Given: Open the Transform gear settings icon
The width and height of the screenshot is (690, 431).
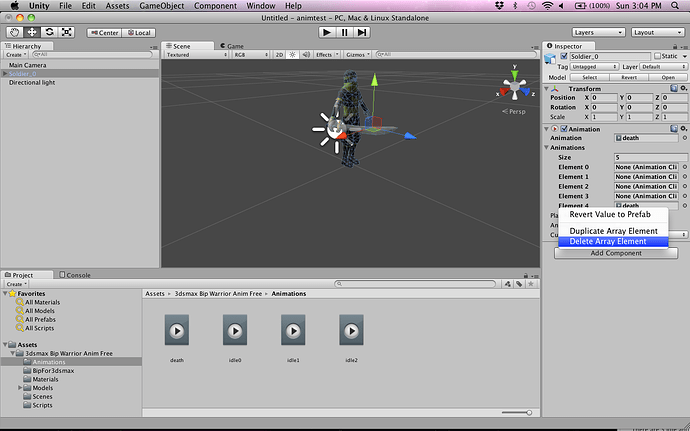Looking at the screenshot, I should 683,88.
